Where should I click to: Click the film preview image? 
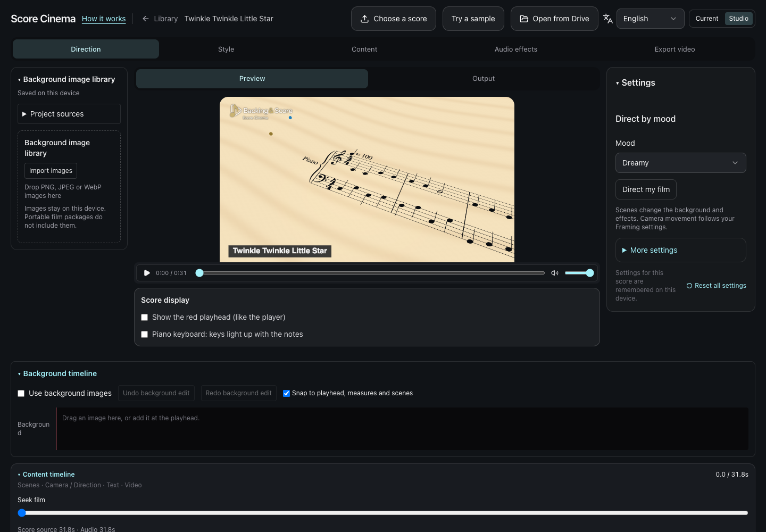tap(367, 179)
